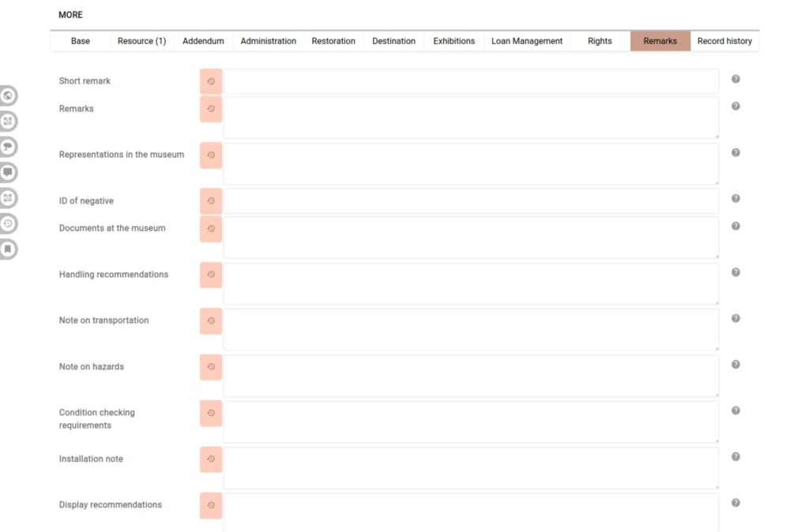Click the 'ID of negative' label
This screenshot has height=532, width=809.
click(86, 201)
